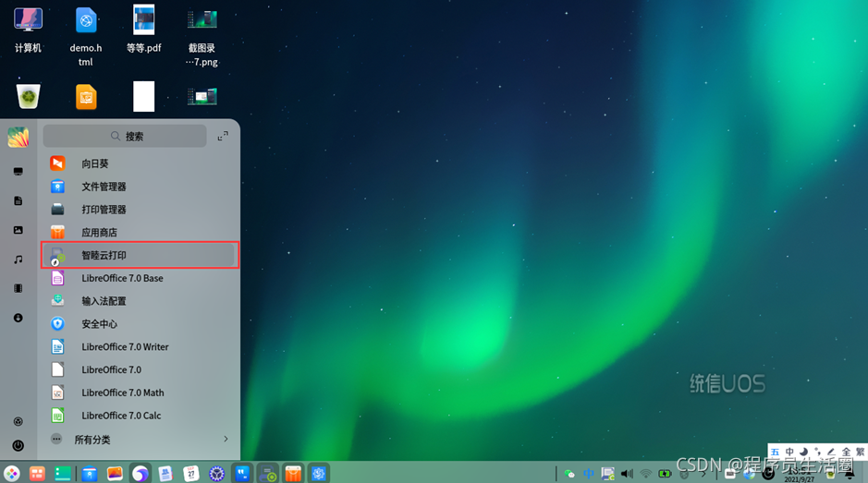Launch LibreOffice 7.0 Calc

point(140,416)
